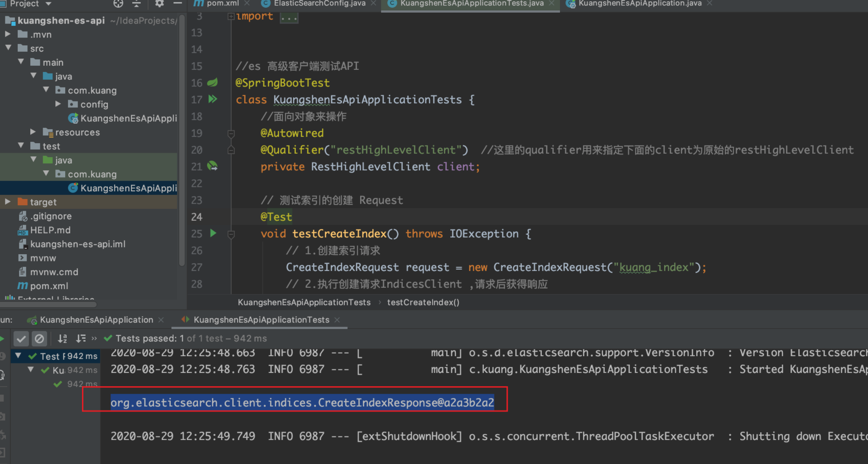The width and height of the screenshot is (868, 464).
Task: Select HELP.md file in tree
Action: (50, 230)
